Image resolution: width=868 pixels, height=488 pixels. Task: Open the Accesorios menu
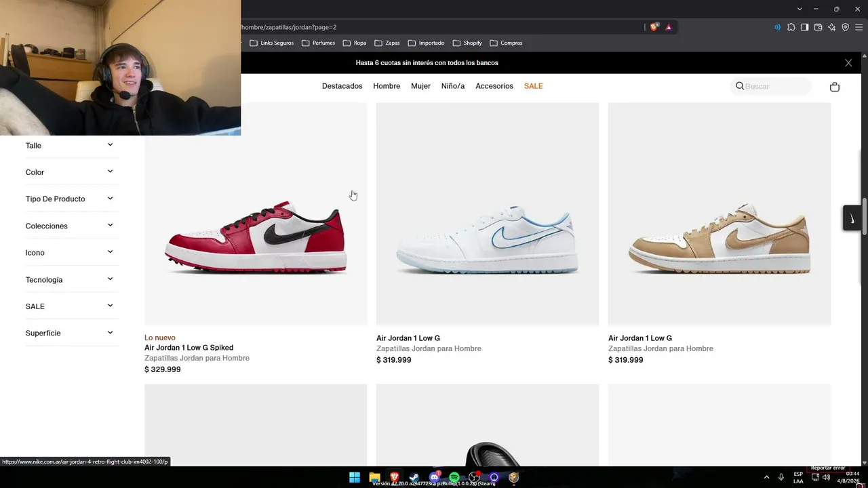point(494,86)
